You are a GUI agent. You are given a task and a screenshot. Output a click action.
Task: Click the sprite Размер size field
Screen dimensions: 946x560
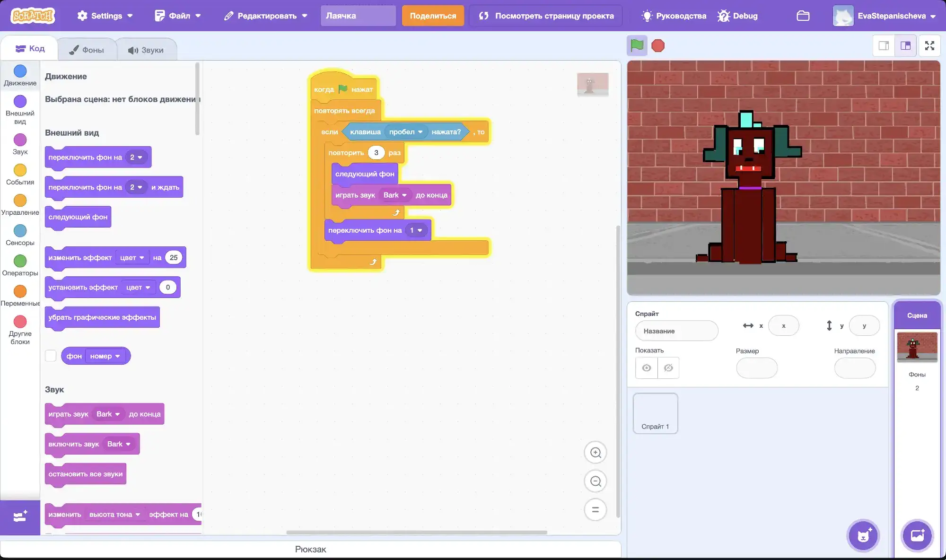757,368
